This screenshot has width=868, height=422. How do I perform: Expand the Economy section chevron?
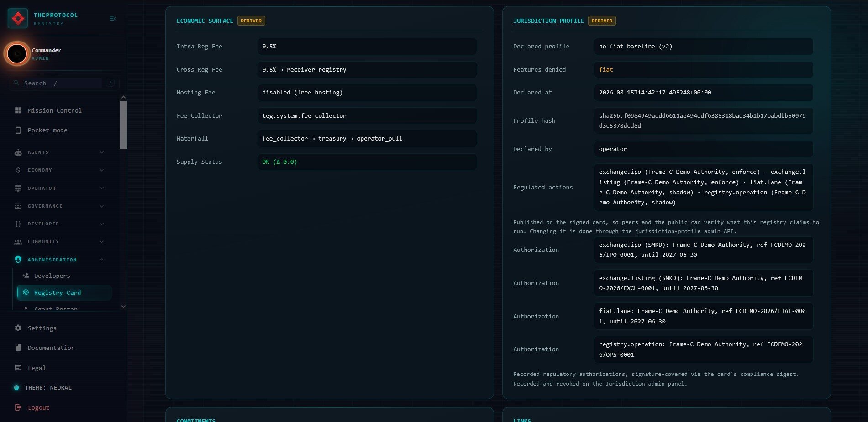pyautogui.click(x=102, y=170)
